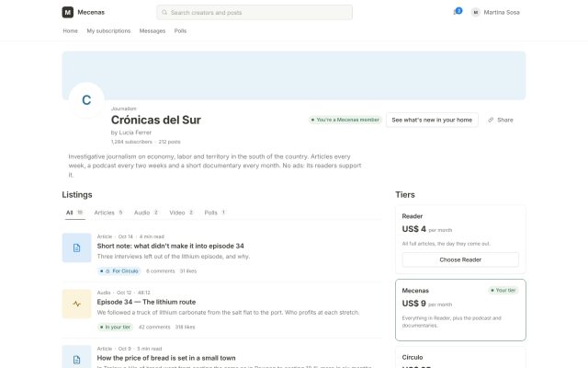Click 8 comments on Short note post
The width and height of the screenshot is (588, 368).
pyautogui.click(x=161, y=271)
